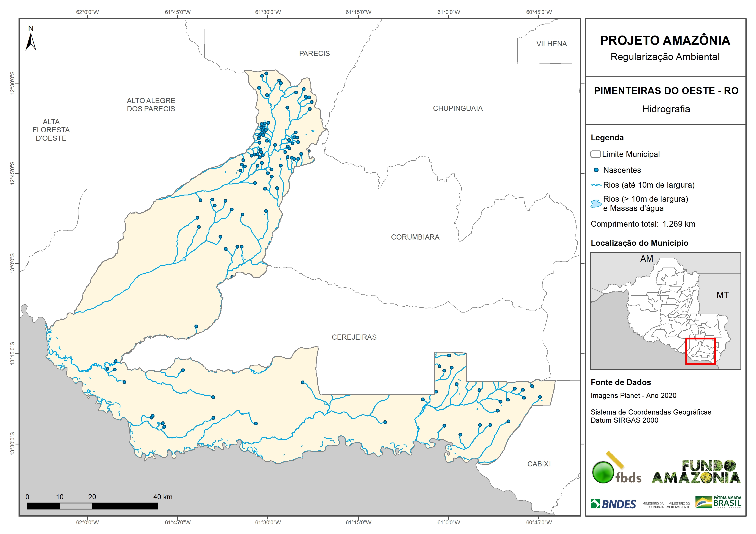Click the BNDES logo
756x534 pixels.
613,504
